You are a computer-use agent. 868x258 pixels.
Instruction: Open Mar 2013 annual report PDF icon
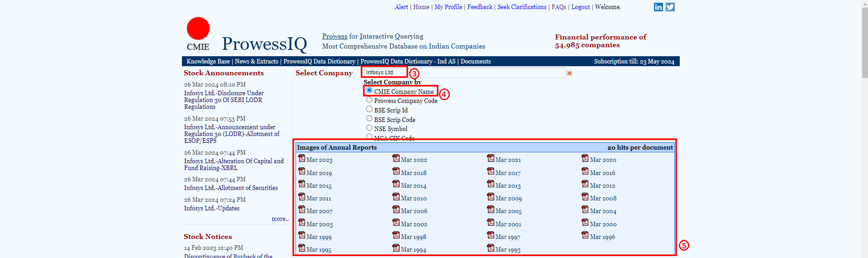pyautogui.click(x=491, y=184)
